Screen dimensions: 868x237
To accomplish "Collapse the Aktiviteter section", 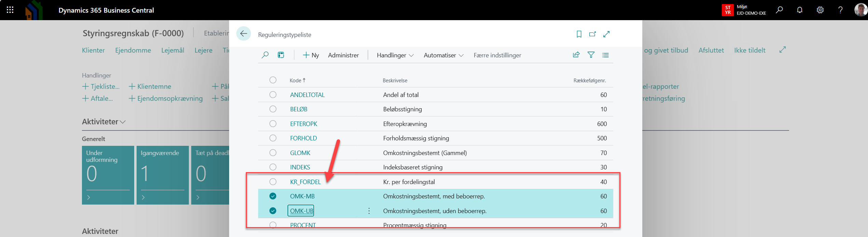I will click(x=104, y=122).
